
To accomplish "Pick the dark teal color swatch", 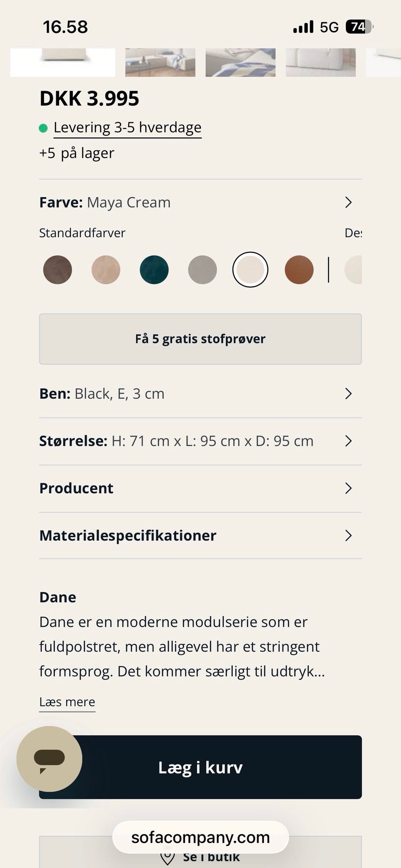I will coord(154,270).
